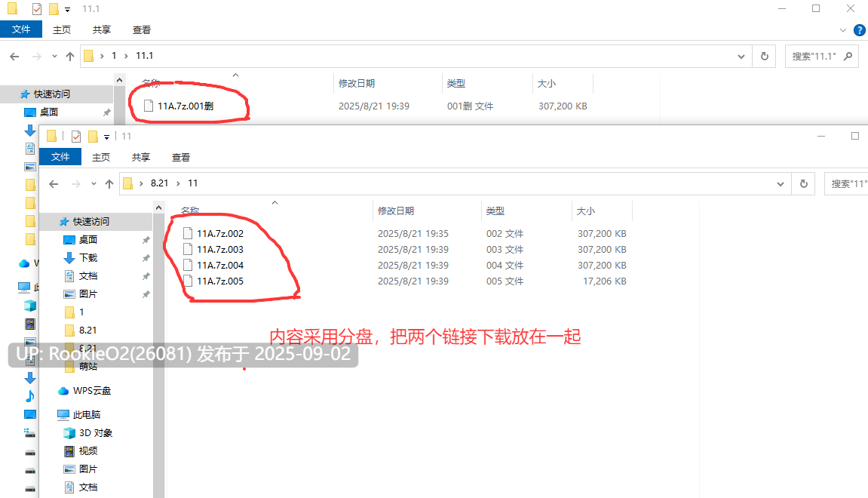Sort by 修改日期 in 11 window
868x498 pixels.
[x=396, y=211]
